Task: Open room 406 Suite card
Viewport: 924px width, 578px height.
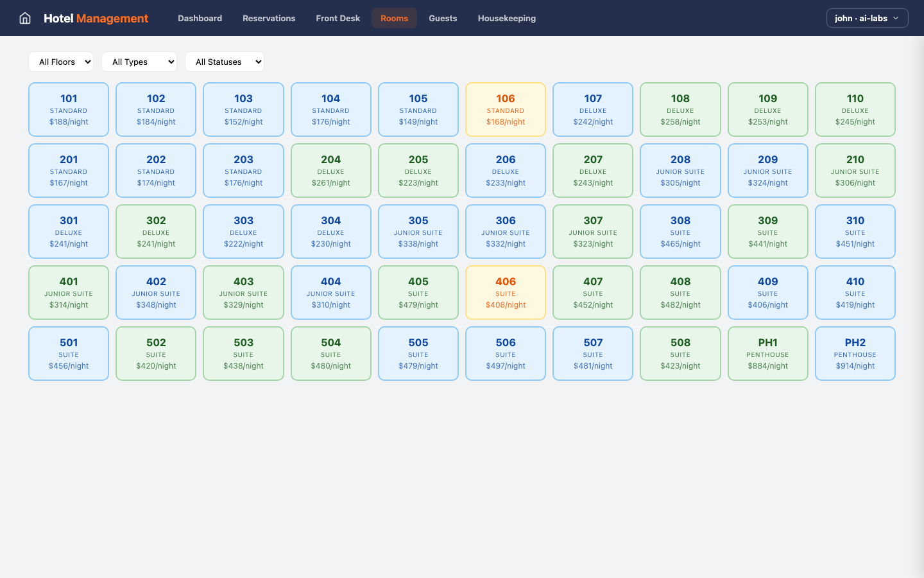Action: (506, 292)
